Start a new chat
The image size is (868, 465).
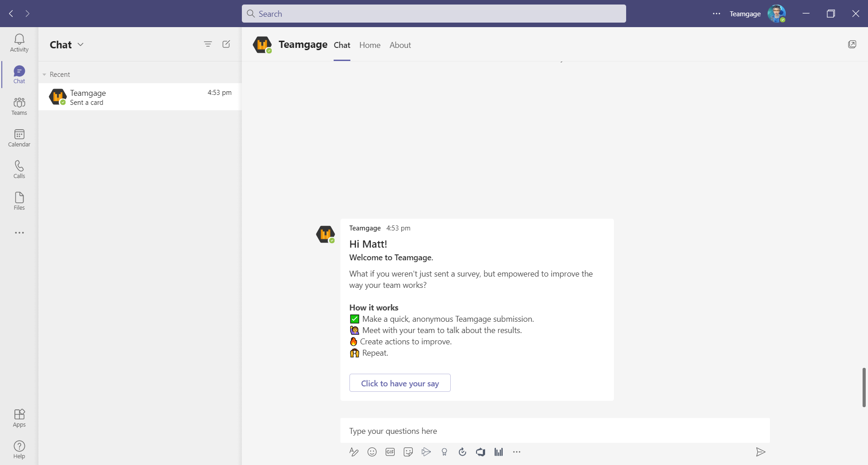pos(226,44)
